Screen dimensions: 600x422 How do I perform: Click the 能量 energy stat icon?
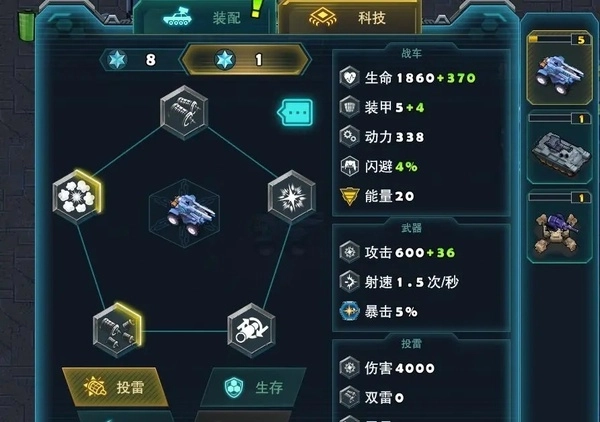pos(349,196)
